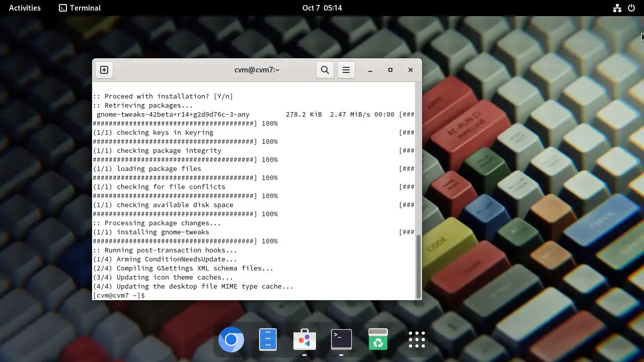
Task: Show all applications grid
Action: coord(417,340)
